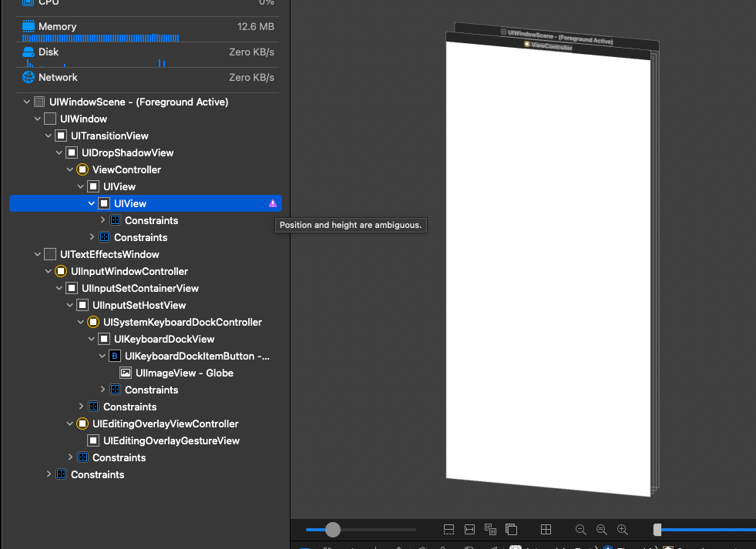756x549 pixels.
Task: Select the Disk Zero KB/s gauge
Action: click(x=147, y=55)
